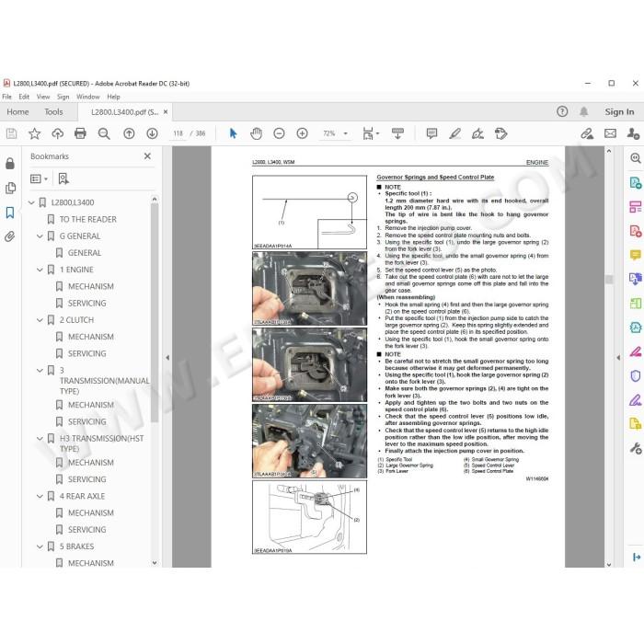Send file by email envelope icon
Viewport: 644px width, 644px height.
point(610,133)
